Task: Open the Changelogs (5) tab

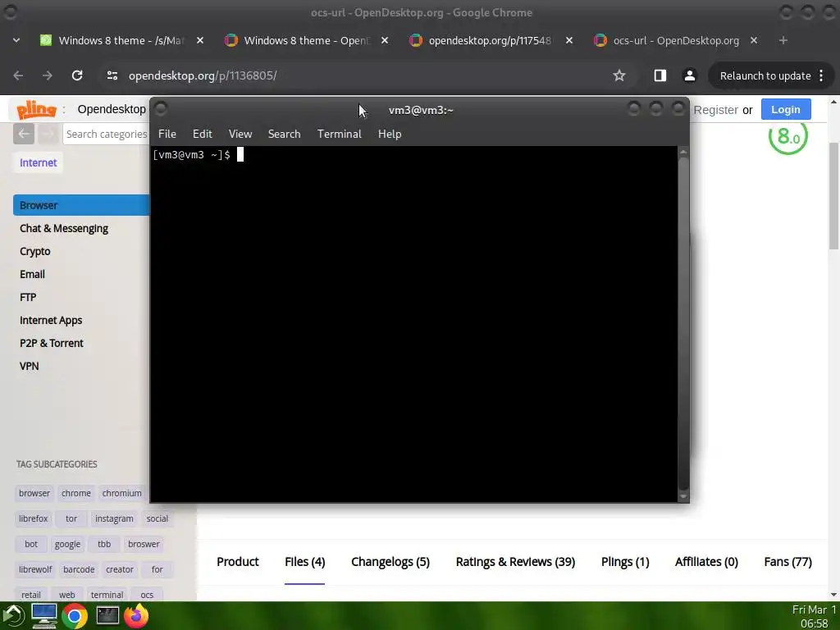Action: pyautogui.click(x=390, y=562)
